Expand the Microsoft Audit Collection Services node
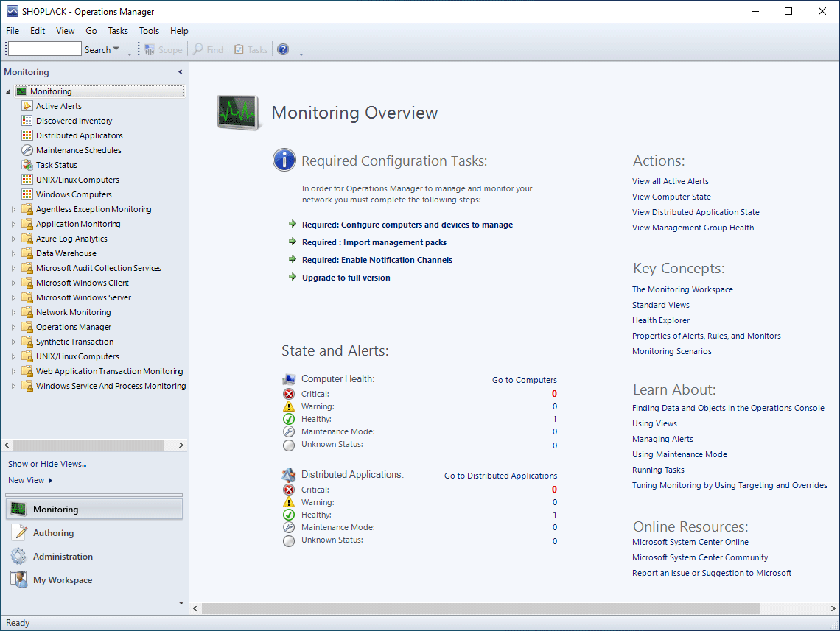840x631 pixels. [13, 268]
